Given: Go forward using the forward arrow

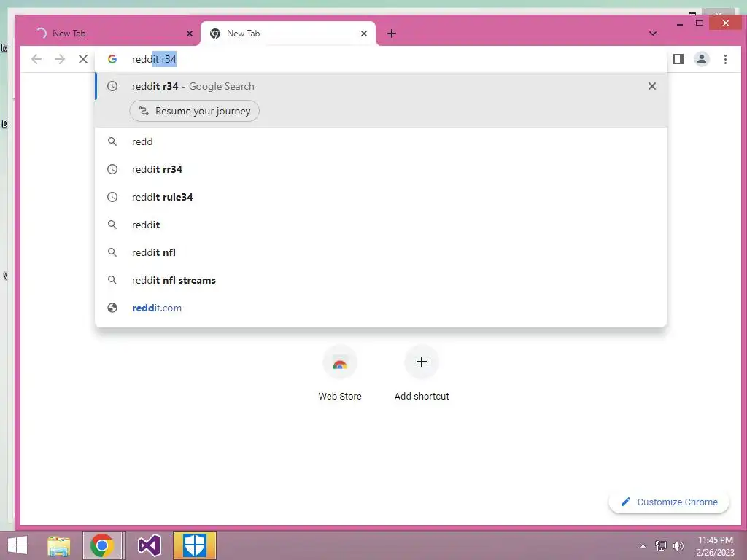Looking at the screenshot, I should coord(60,59).
